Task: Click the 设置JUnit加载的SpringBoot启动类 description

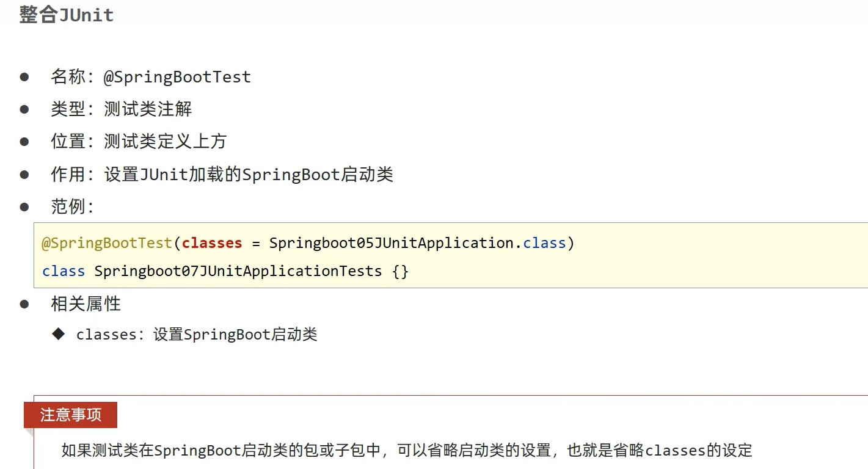Action: pyautogui.click(x=248, y=175)
